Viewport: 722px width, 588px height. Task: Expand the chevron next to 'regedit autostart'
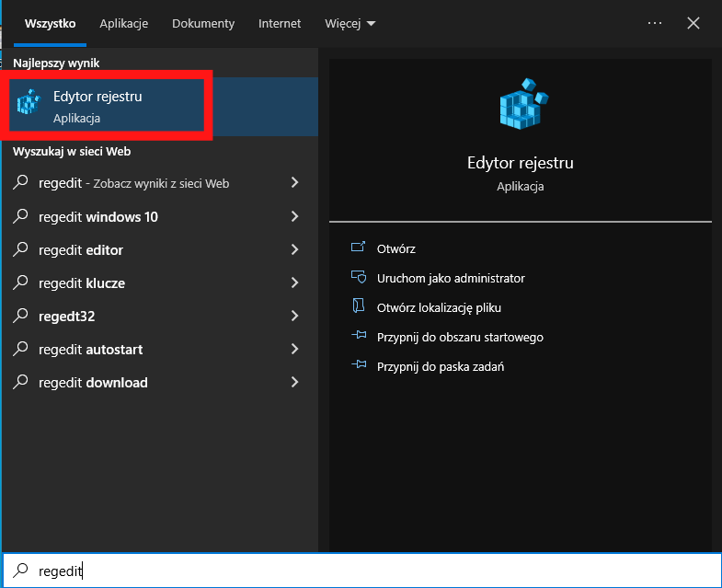294,349
